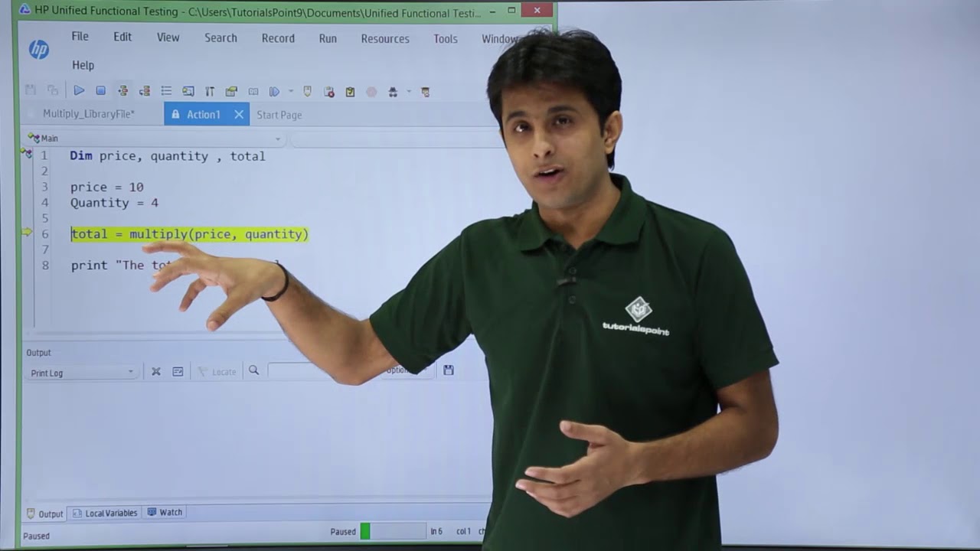Screen dimensions: 980x551
Task: Click the bulleted list toolbar icon
Action: point(166,91)
